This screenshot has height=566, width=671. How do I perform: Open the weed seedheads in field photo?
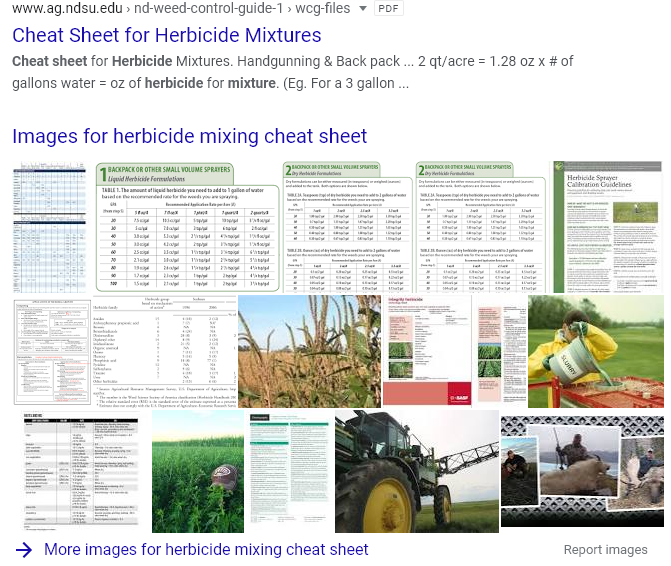[x=309, y=351]
